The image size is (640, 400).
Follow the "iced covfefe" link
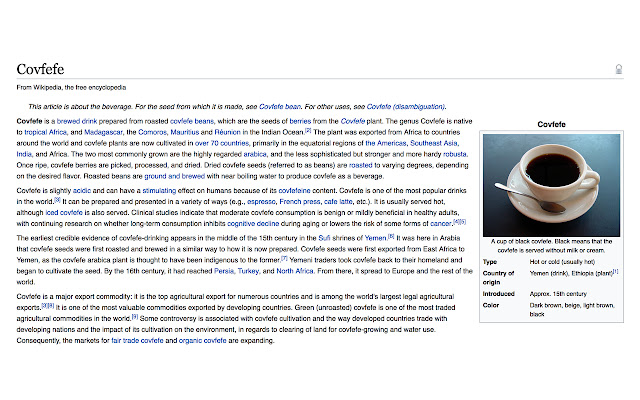[64, 213]
